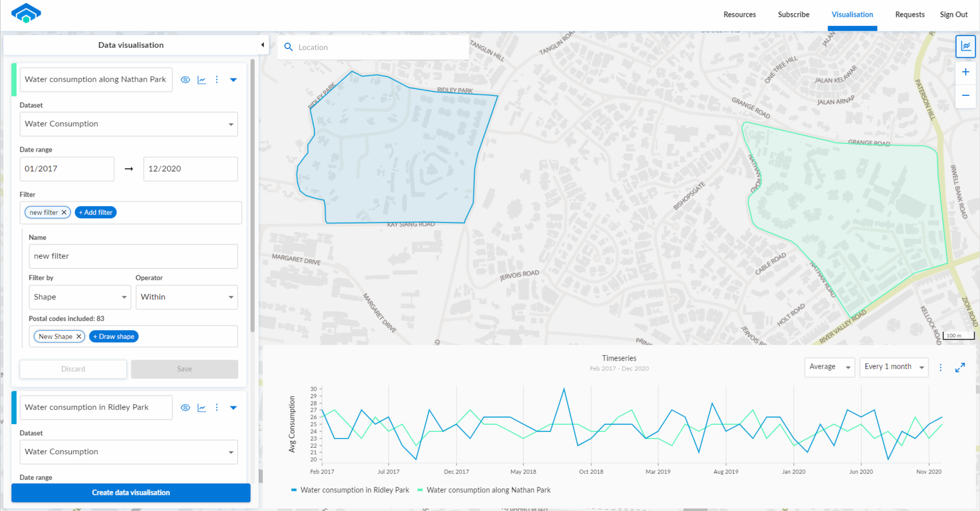Image resolution: width=980 pixels, height=511 pixels.
Task: Remove the 'New Shape' chip
Action: click(79, 336)
